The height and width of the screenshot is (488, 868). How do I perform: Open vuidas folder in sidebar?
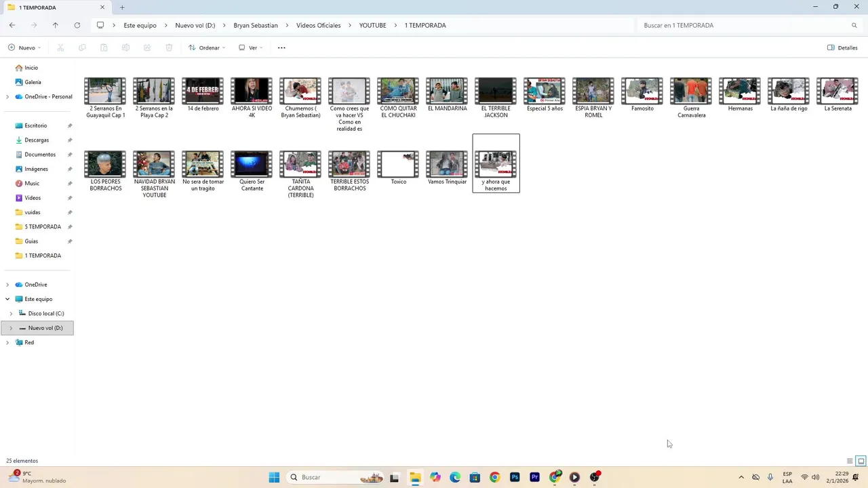click(x=33, y=212)
